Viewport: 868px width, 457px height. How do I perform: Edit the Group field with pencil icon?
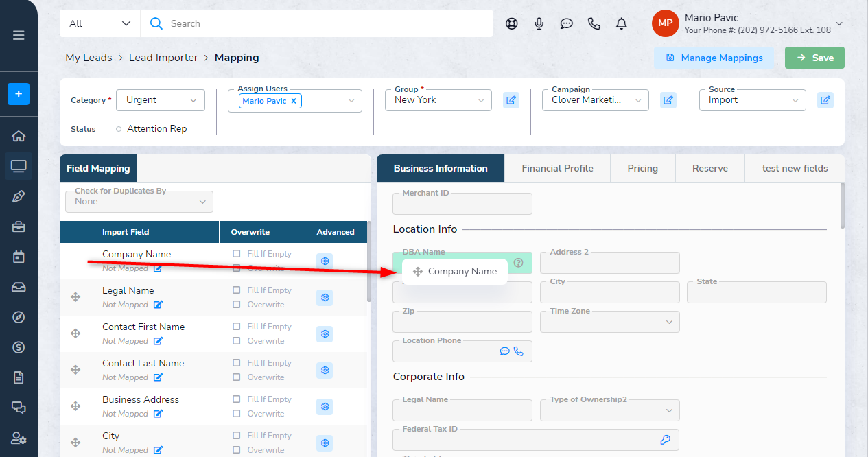tap(511, 100)
